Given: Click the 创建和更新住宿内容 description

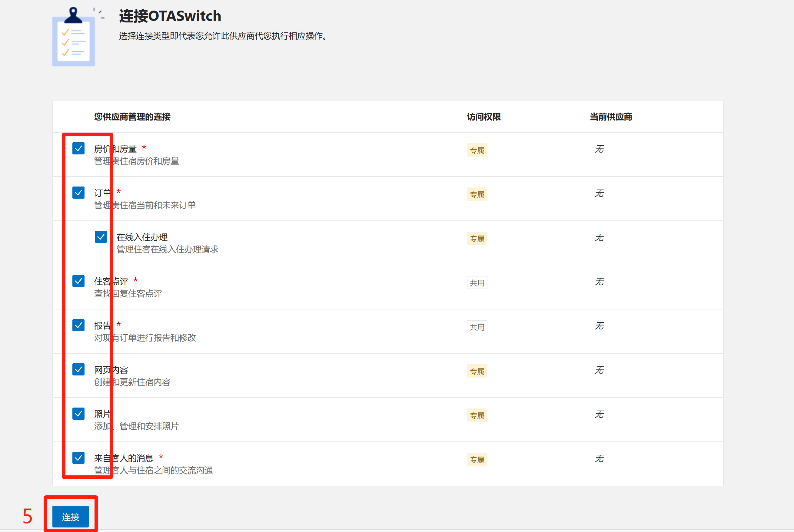Looking at the screenshot, I should pyautogui.click(x=132, y=382).
